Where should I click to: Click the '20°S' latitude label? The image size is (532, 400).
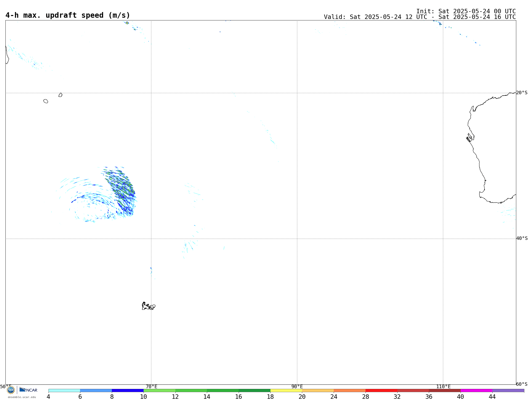pos(522,92)
